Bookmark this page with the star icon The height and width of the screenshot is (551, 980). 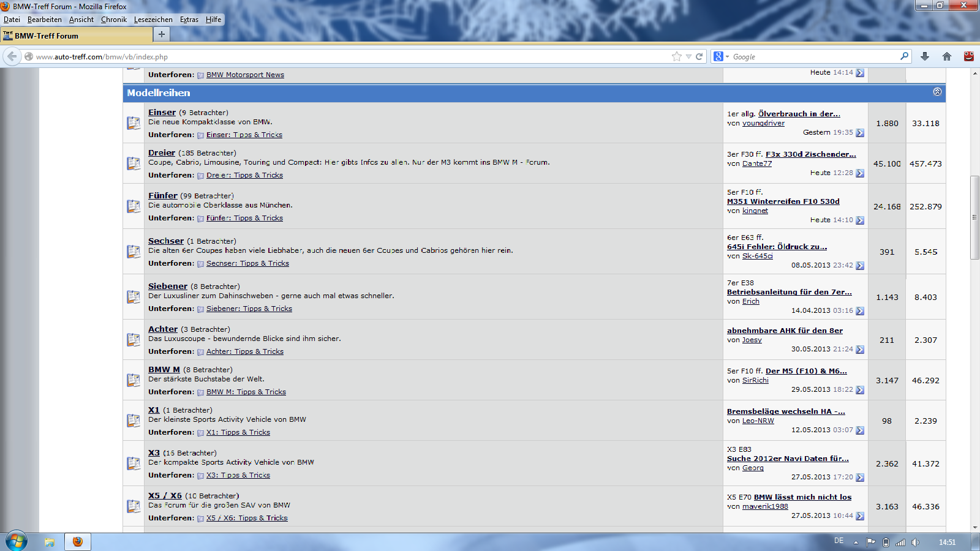[676, 56]
